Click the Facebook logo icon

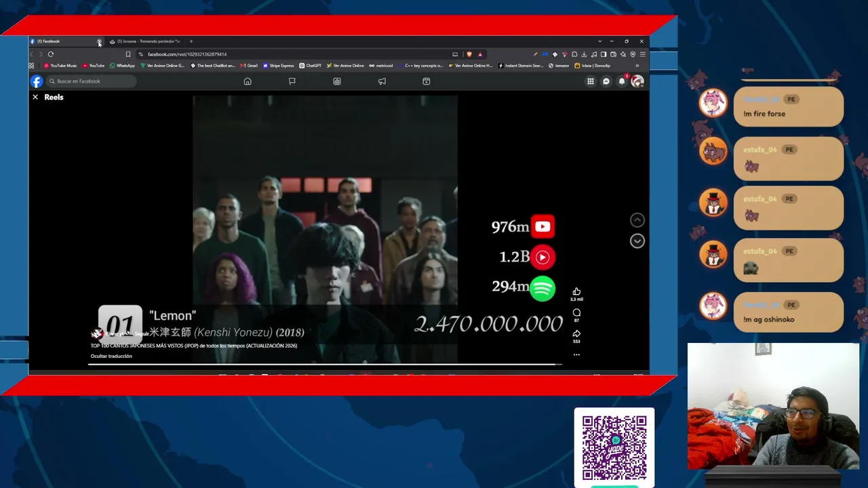pyautogui.click(x=37, y=81)
